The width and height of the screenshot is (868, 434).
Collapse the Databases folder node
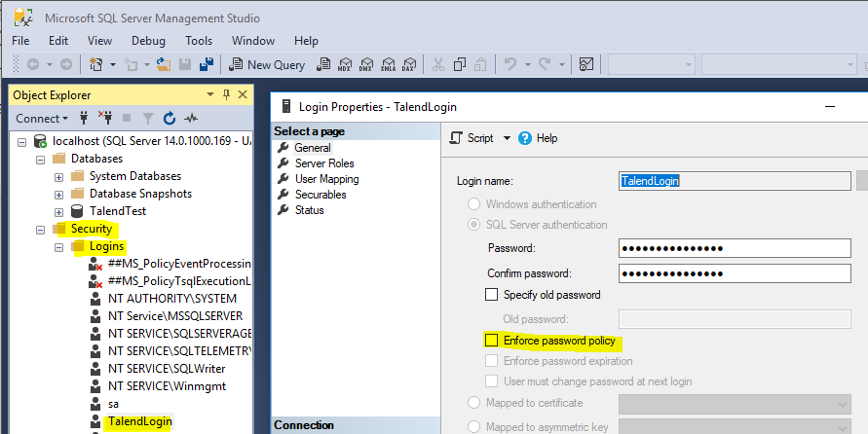[40, 160]
